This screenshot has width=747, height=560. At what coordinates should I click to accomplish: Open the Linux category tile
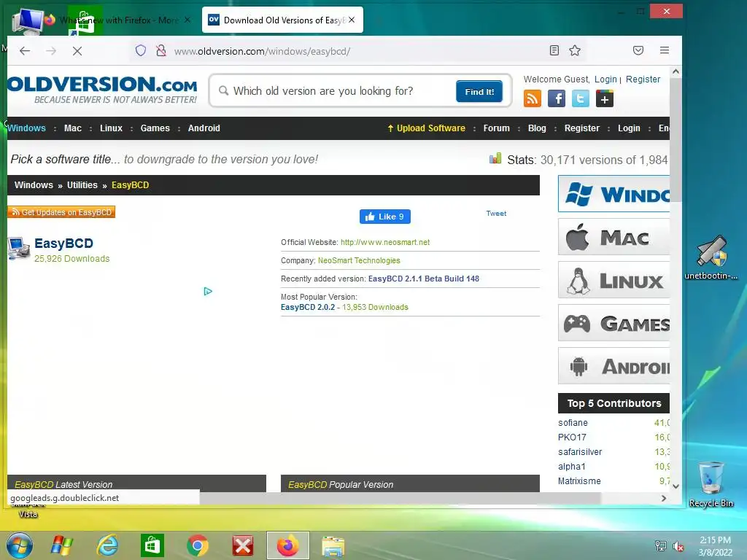pos(614,279)
